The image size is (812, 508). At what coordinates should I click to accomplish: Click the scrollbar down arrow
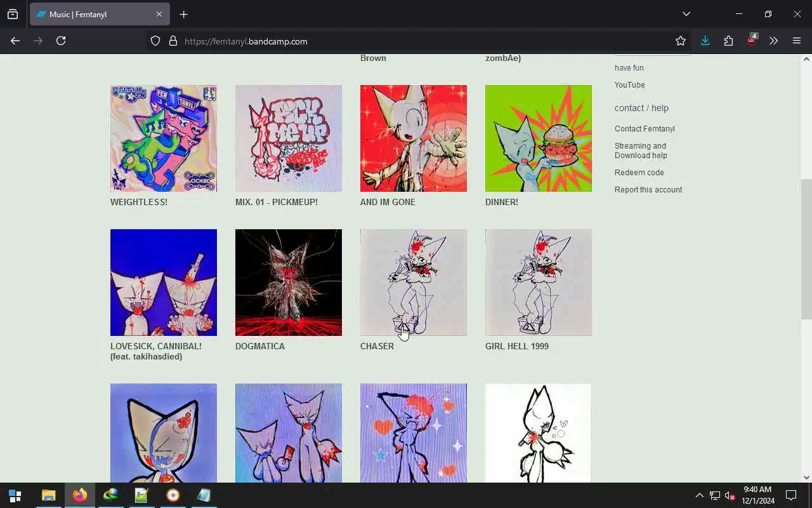click(806, 478)
